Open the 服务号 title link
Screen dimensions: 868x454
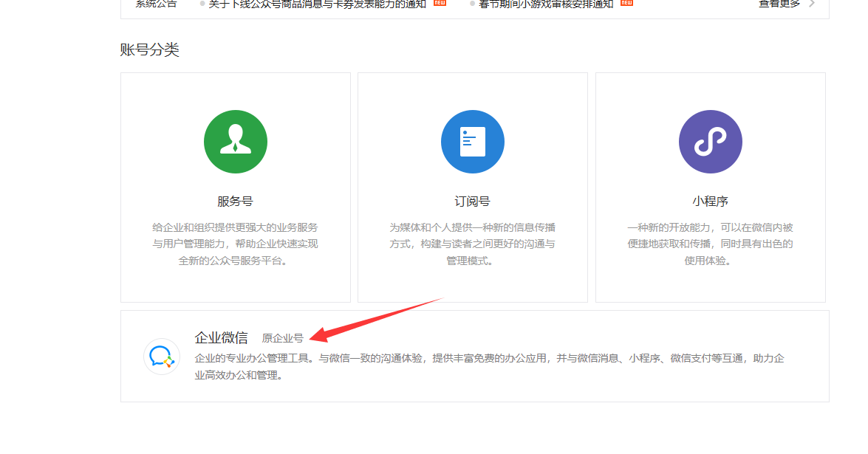click(x=235, y=202)
